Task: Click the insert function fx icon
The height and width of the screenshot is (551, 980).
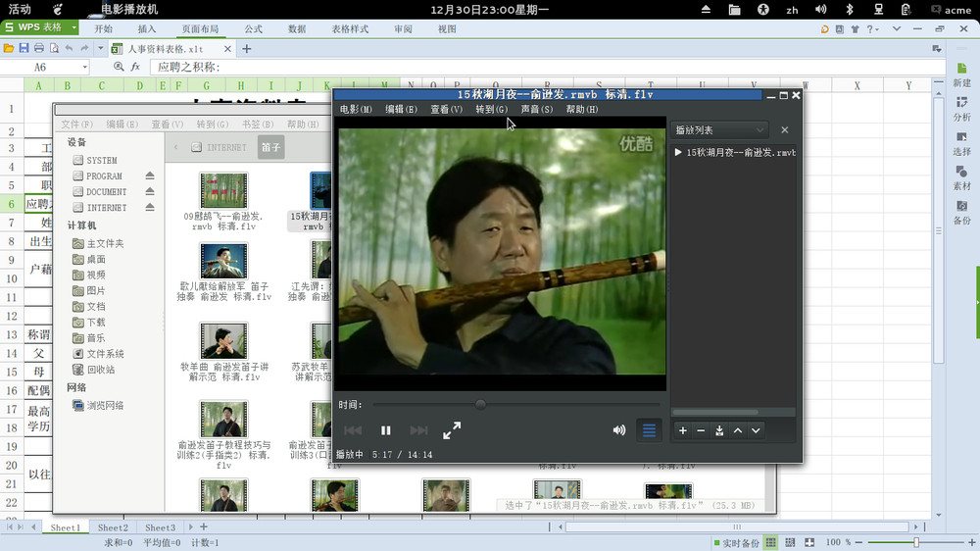Action: tap(135, 67)
